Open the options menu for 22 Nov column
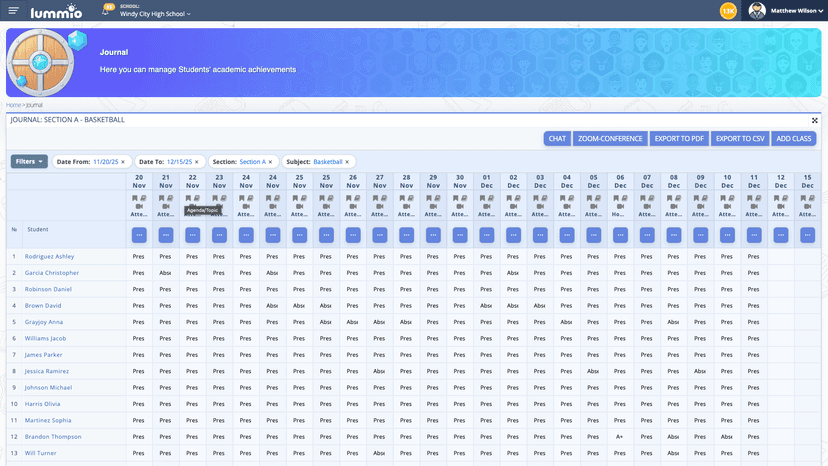This screenshot has height=466, width=828. click(x=193, y=235)
